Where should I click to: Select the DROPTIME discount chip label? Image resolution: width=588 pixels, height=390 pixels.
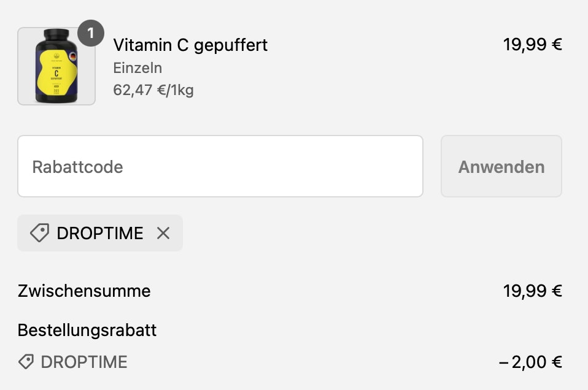pyautogui.click(x=100, y=233)
